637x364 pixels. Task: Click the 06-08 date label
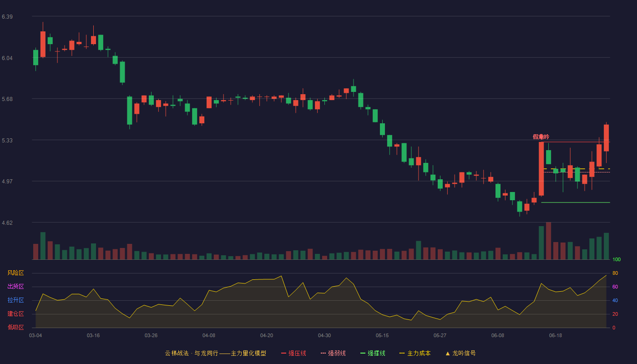(498, 335)
